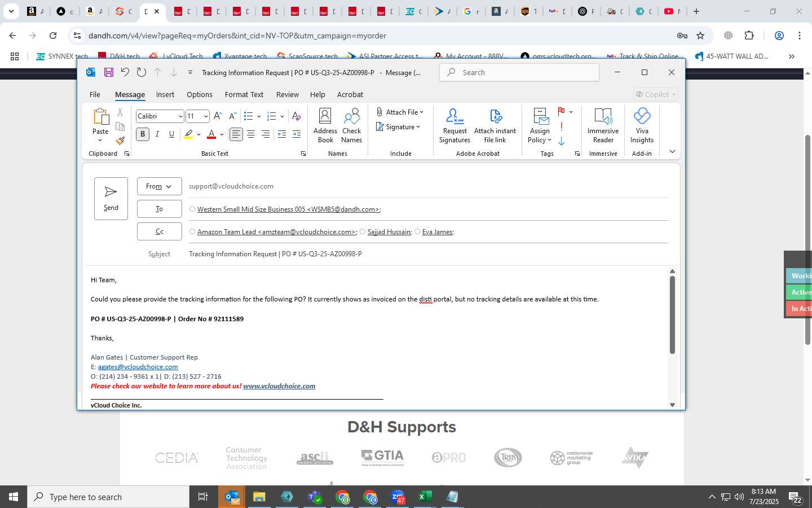Switch to the Review tab
Image resolution: width=812 pixels, height=508 pixels.
point(288,95)
